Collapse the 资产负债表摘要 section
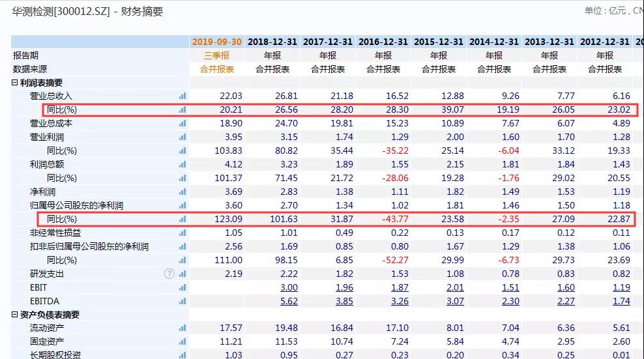Image resolution: width=644 pixels, height=359 pixels. tap(15, 315)
